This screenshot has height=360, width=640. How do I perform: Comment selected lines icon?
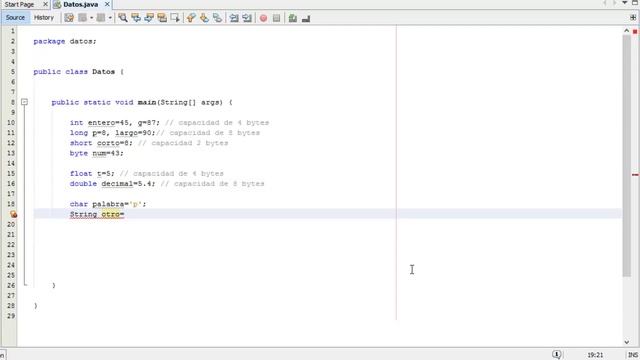[x=293, y=18]
